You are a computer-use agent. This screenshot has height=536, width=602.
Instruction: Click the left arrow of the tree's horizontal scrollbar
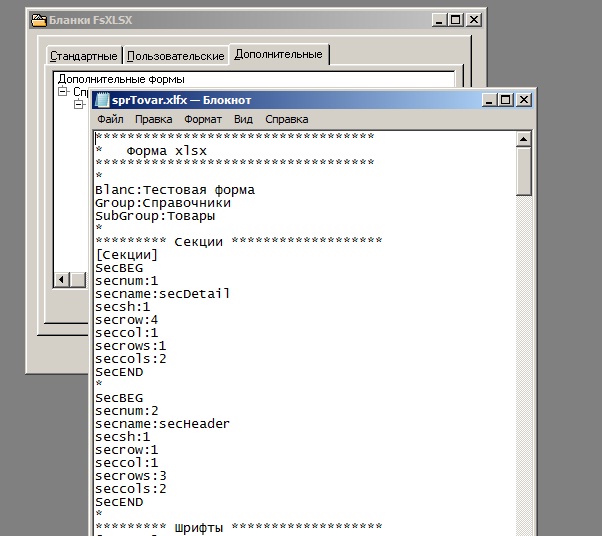pyautogui.click(x=61, y=279)
